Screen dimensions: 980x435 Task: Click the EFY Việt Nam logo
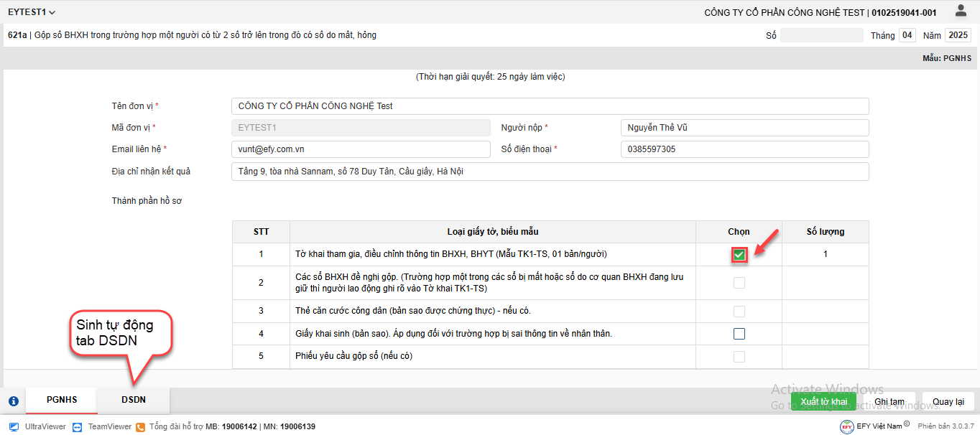click(846, 426)
